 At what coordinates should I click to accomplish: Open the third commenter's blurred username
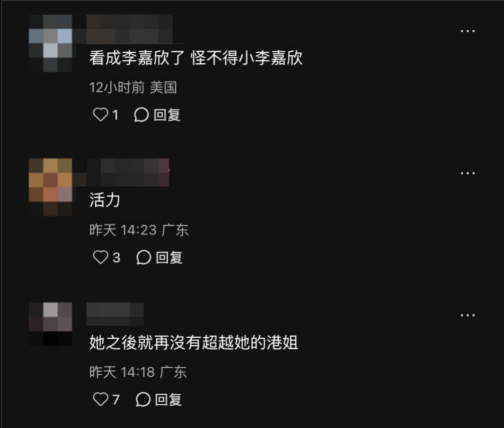115,314
